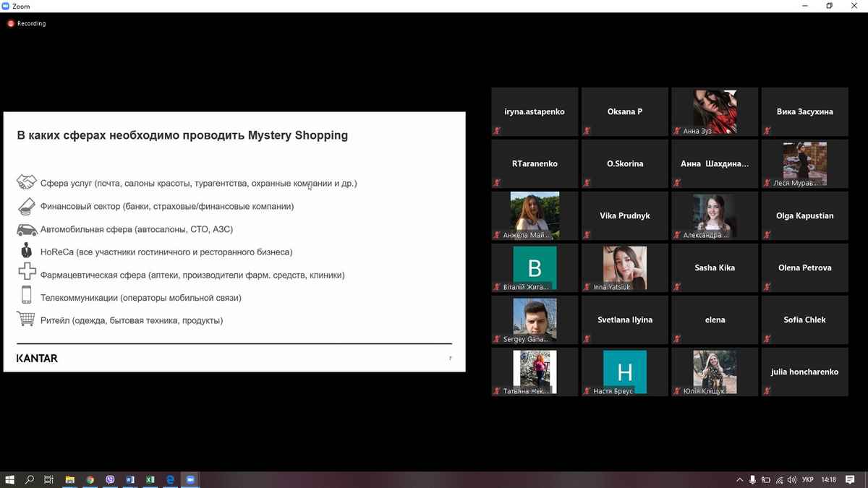The height and width of the screenshot is (488, 868).
Task: Switch to Excel in the taskbar
Action: [x=150, y=479]
